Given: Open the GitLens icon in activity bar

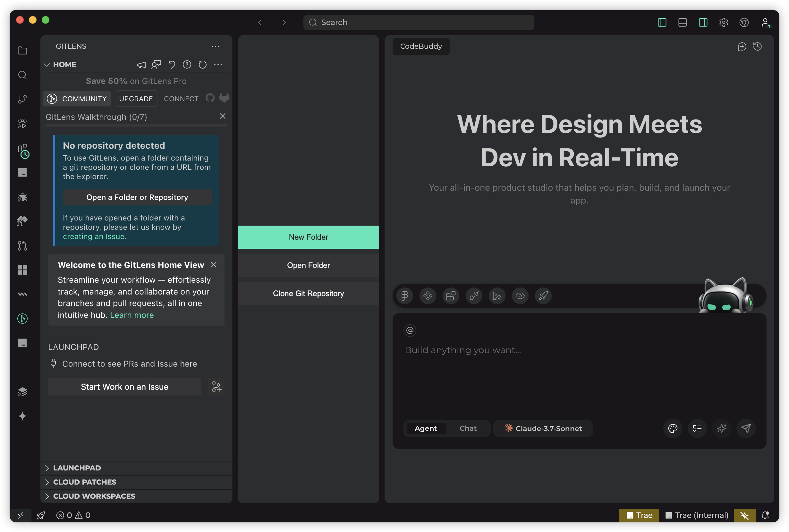Looking at the screenshot, I should click(22, 318).
